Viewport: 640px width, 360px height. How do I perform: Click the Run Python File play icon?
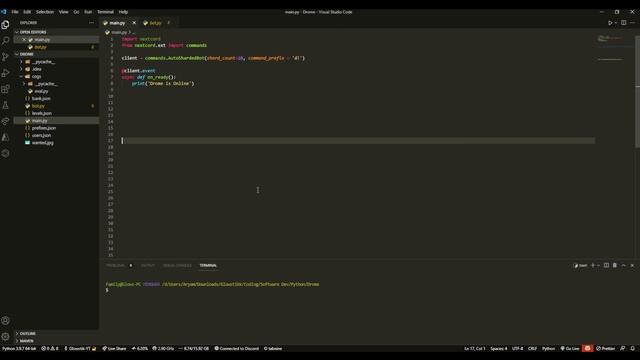(610, 23)
